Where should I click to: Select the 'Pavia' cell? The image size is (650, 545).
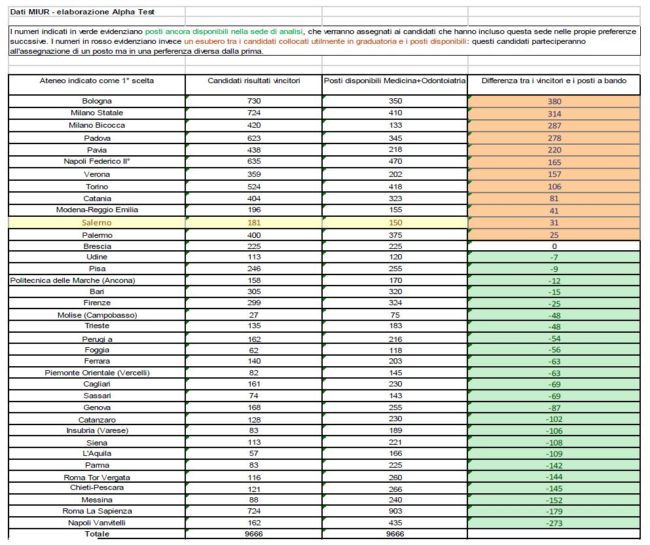pyautogui.click(x=97, y=150)
